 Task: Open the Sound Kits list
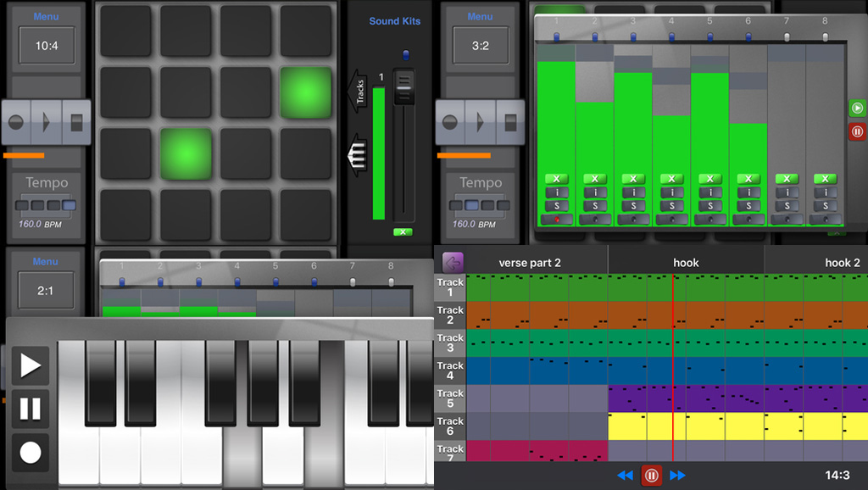pyautogui.click(x=394, y=21)
